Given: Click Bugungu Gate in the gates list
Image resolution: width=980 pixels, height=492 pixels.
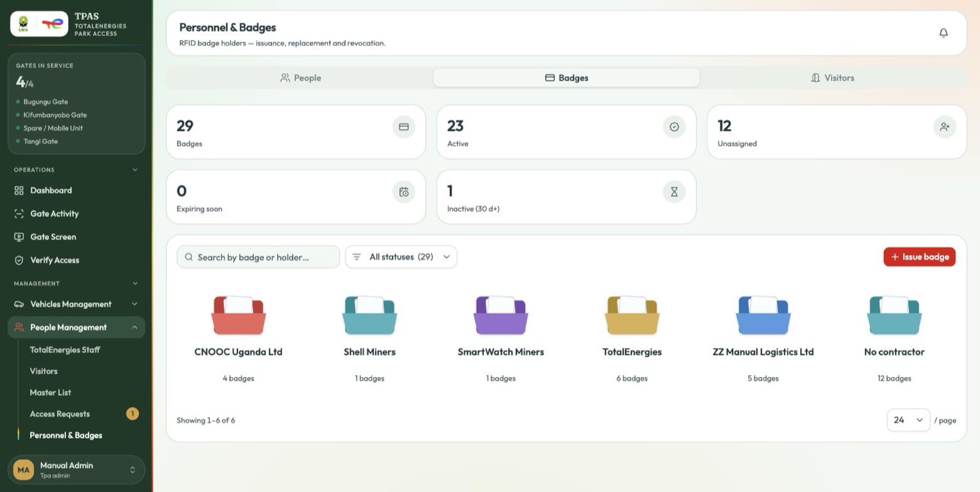Looking at the screenshot, I should (46, 102).
